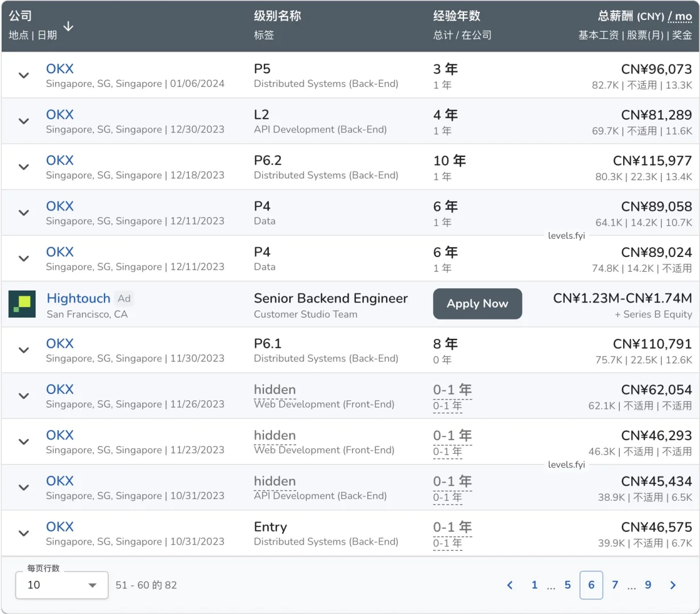Expand the OKX row with salary CN¥89,058
Screen dimensions: 700x614
pos(24,213)
